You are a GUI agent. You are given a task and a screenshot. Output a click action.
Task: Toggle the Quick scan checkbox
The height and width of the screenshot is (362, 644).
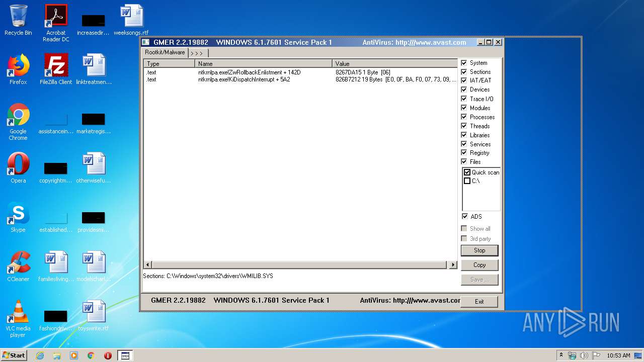(467, 172)
